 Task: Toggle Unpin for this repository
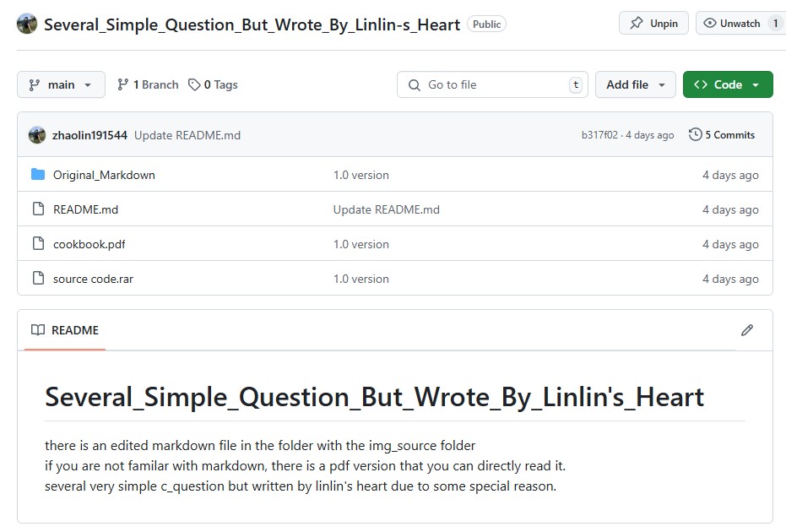(x=653, y=24)
